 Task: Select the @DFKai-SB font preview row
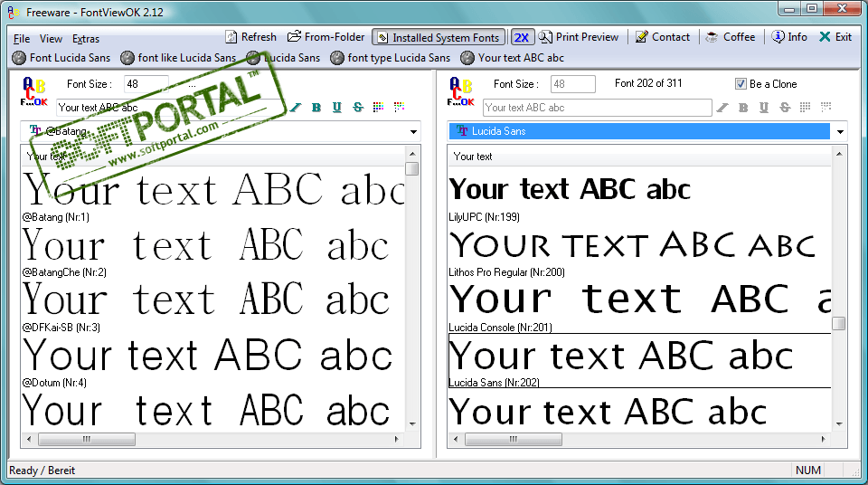tap(213, 306)
